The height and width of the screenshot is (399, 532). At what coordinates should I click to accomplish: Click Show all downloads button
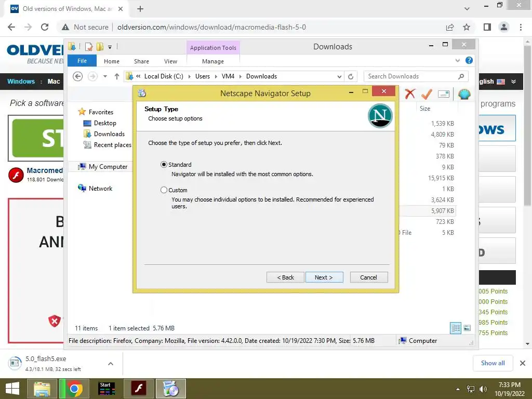493,363
